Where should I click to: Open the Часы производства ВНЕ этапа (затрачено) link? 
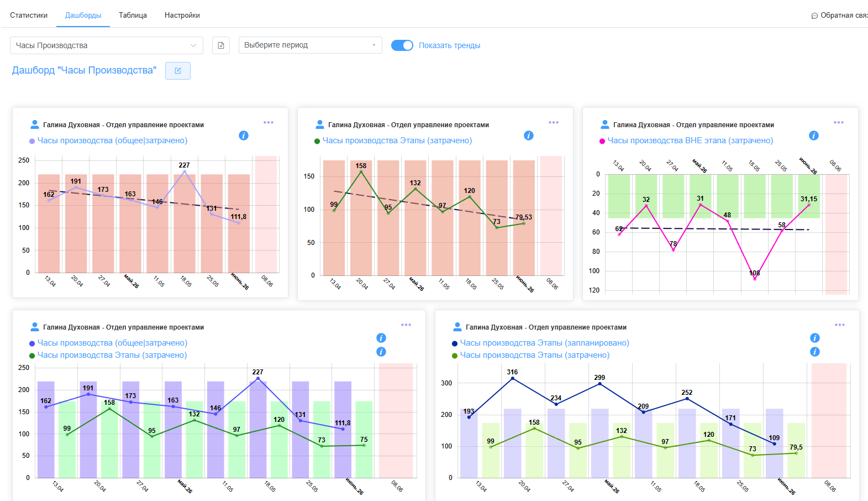click(690, 140)
